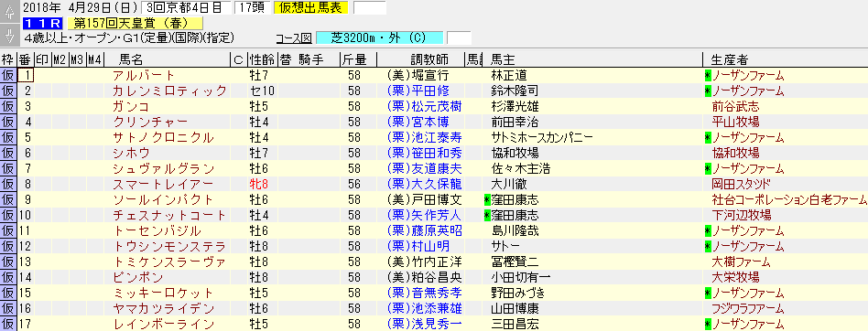Click the 仮 frame cell for horse number 1
The width and height of the screenshot is (868, 331).
click(8, 76)
